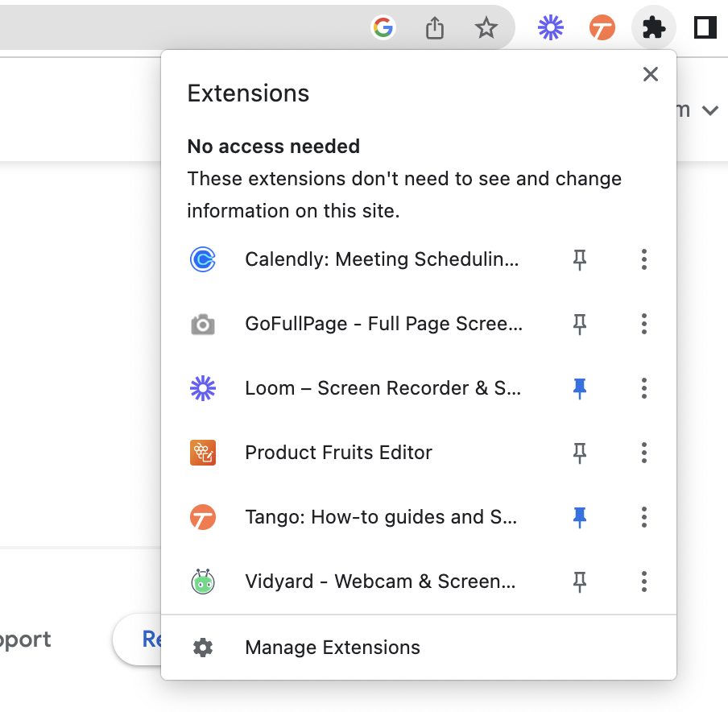
Task: Open the pinned Loom extension in the toolbar
Action: click(x=551, y=27)
